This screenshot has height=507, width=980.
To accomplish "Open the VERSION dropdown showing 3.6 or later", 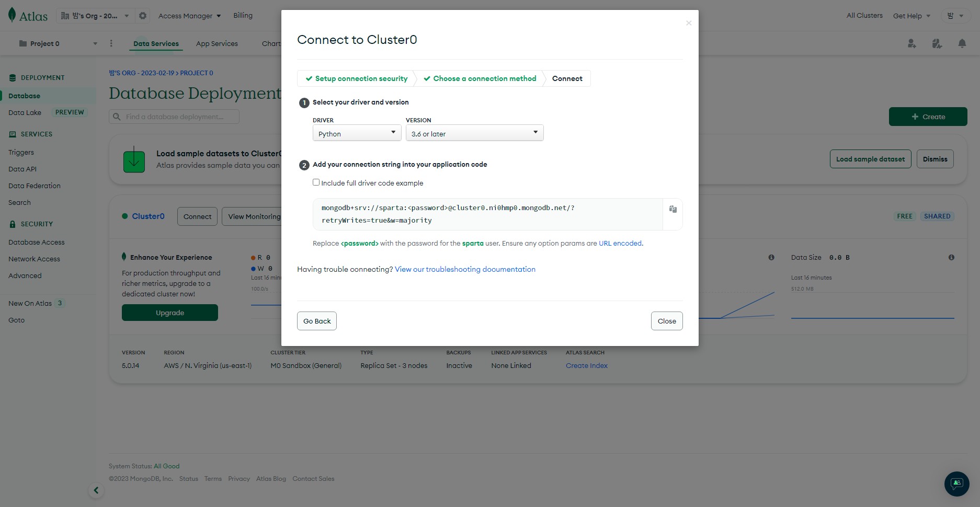I will pyautogui.click(x=474, y=133).
